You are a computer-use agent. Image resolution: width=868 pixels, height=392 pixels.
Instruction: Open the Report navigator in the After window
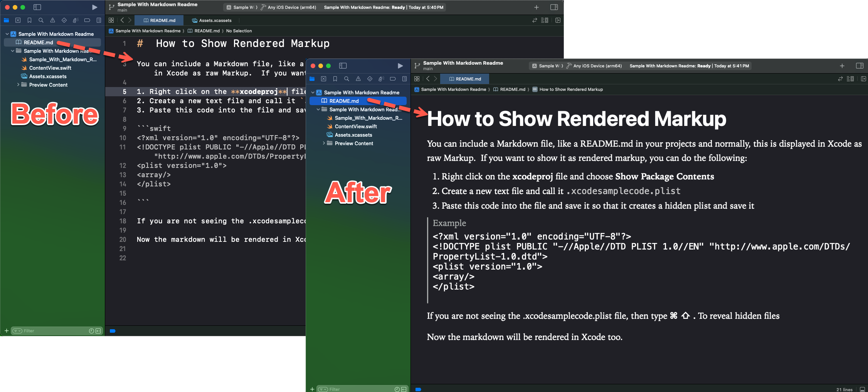click(x=404, y=79)
